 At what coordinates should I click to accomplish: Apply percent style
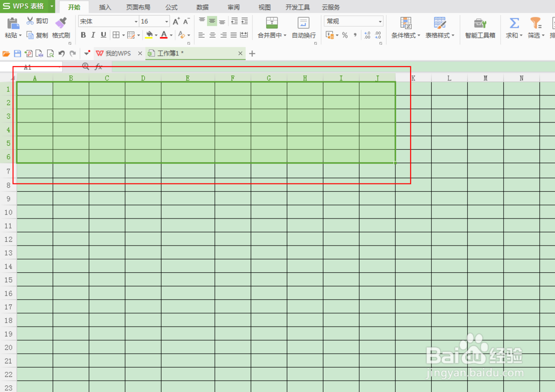tap(345, 35)
